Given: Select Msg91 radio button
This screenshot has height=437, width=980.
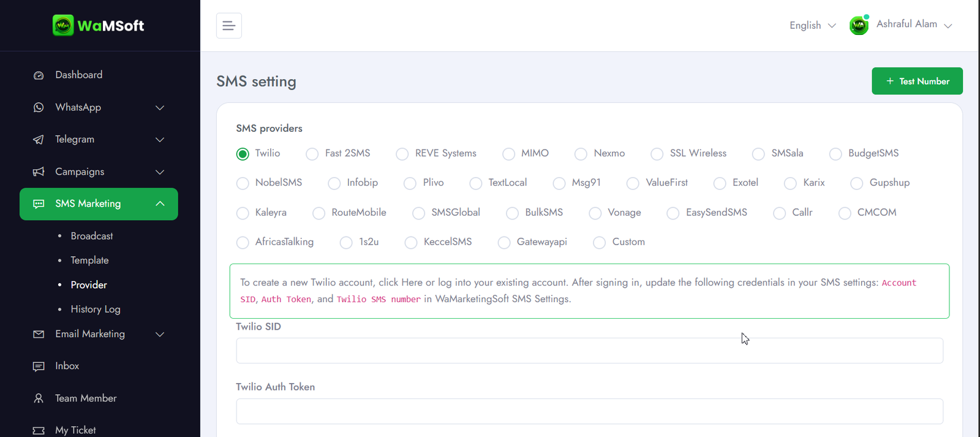Looking at the screenshot, I should pos(559,183).
